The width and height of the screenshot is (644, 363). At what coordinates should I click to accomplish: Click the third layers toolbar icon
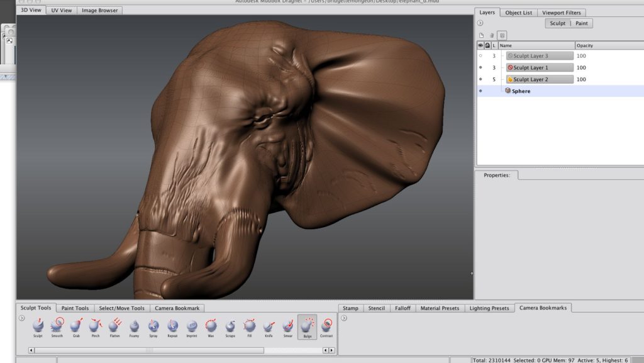click(502, 35)
